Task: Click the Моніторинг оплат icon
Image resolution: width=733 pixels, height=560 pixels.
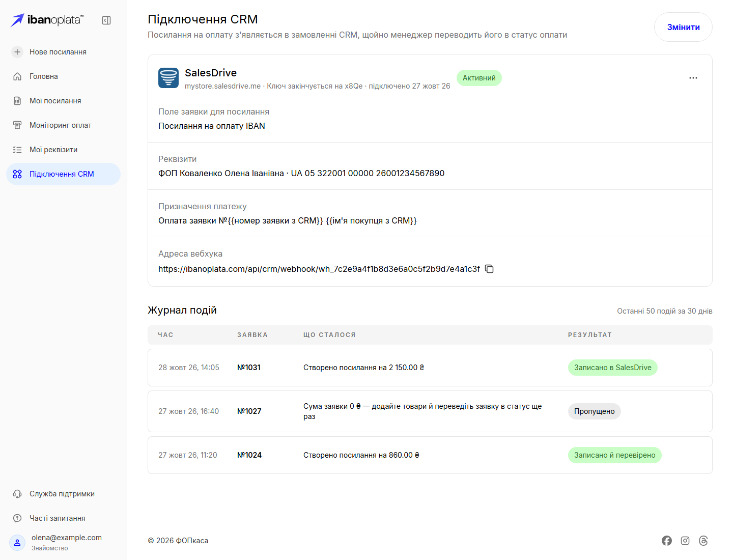Action: [17, 125]
